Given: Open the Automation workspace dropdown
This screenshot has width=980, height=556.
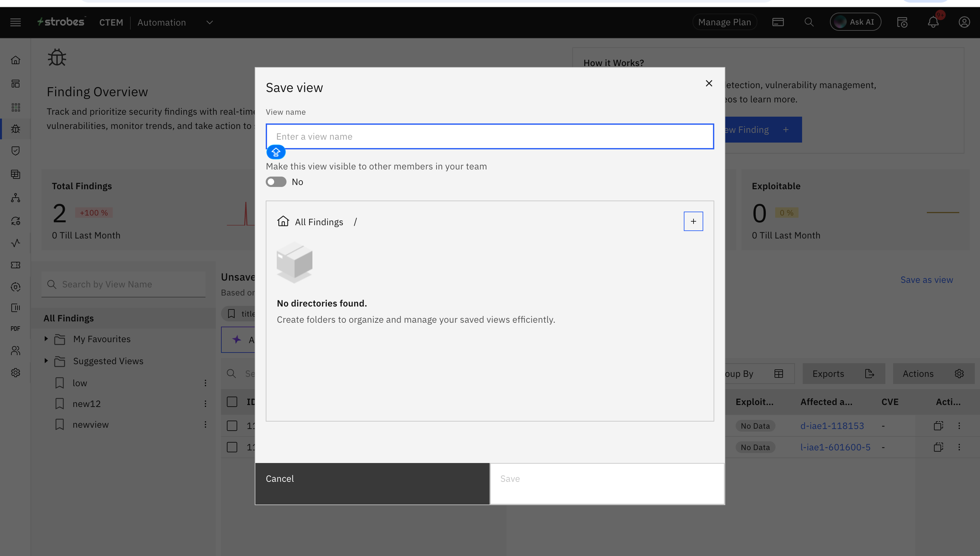Looking at the screenshot, I should [x=209, y=22].
